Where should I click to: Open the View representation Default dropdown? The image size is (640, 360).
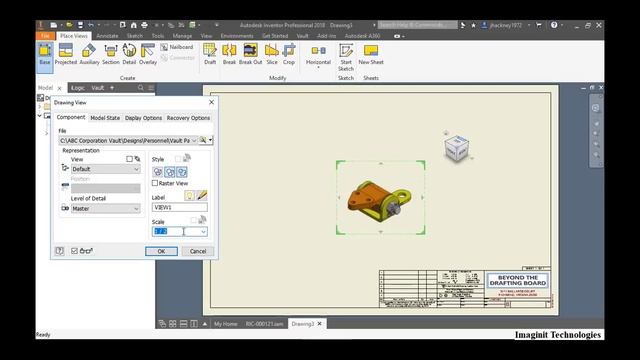pyautogui.click(x=106, y=169)
